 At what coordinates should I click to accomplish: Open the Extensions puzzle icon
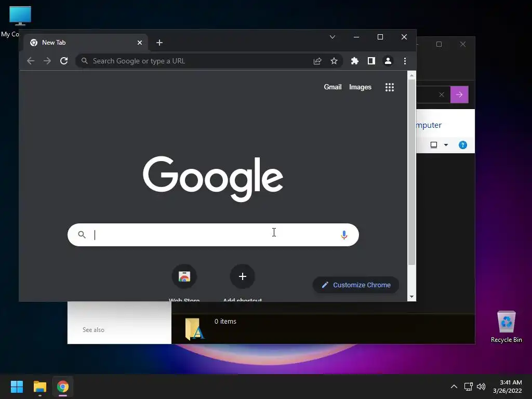(x=354, y=61)
